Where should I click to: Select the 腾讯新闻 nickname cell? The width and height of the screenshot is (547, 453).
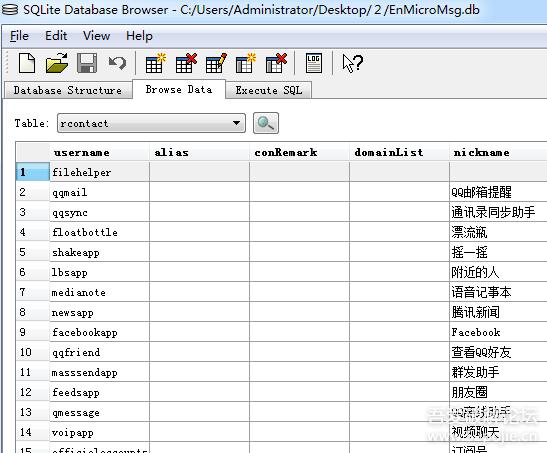click(499, 312)
